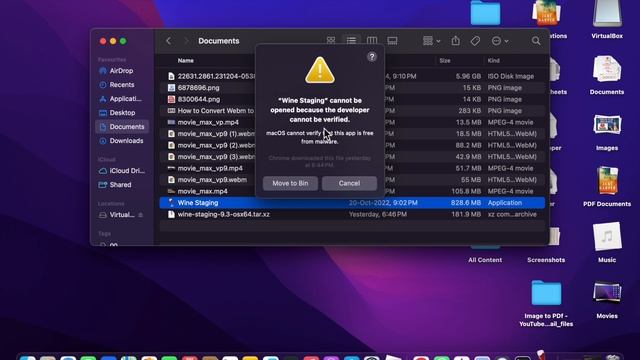This screenshot has height=360, width=640.
Task: Sort by the Name column header
Action: (185, 60)
